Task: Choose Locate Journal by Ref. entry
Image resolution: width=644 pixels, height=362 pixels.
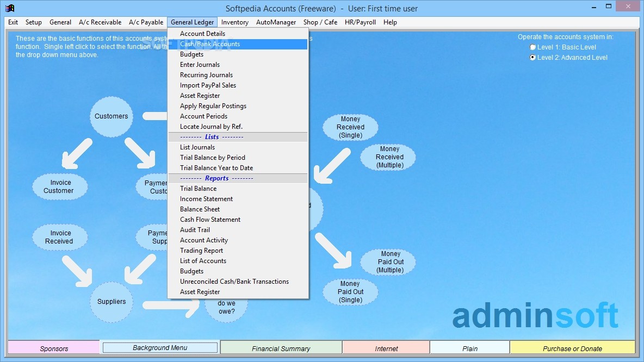Action: coord(238,127)
